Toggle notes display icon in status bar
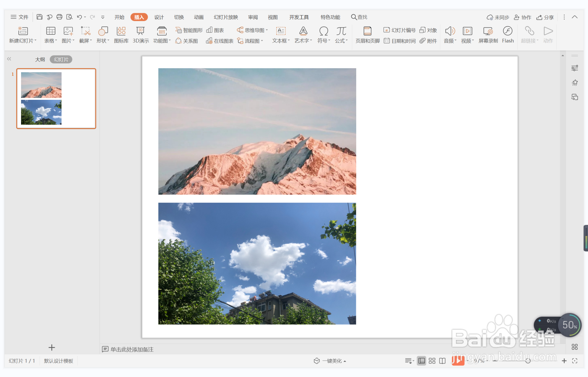This screenshot has height=377, width=588. coord(409,361)
